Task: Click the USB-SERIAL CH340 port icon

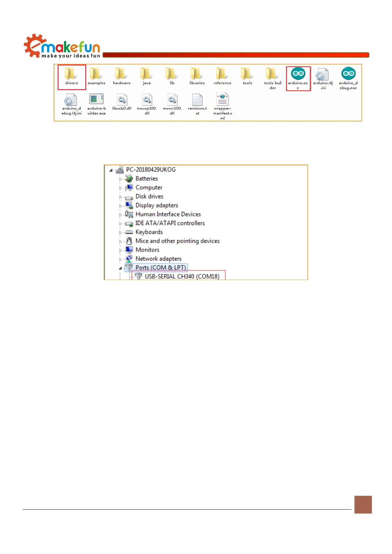Action: (x=139, y=276)
